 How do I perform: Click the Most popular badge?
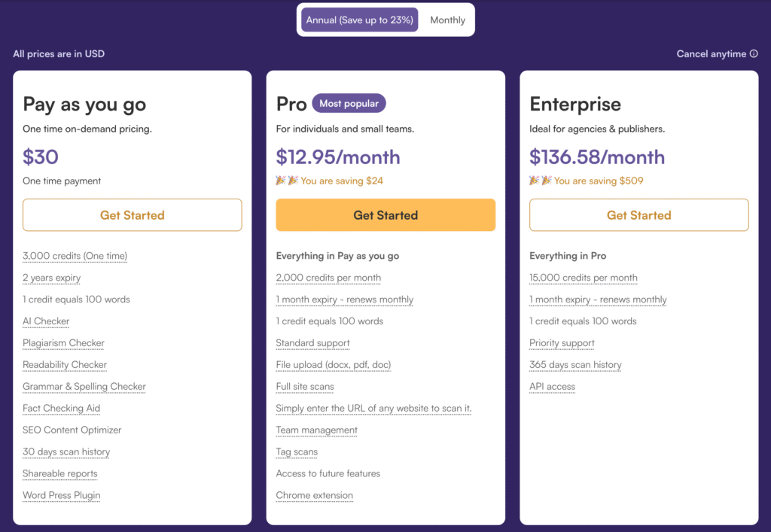click(x=349, y=103)
